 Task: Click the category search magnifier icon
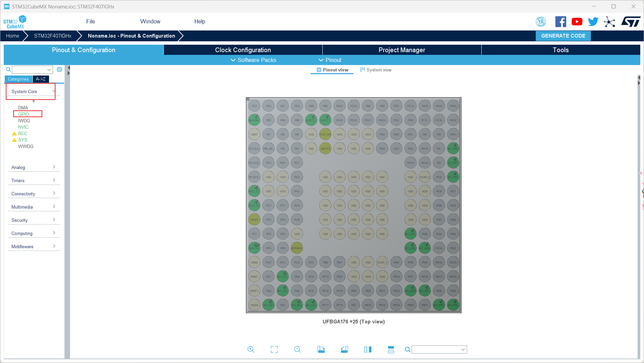click(x=8, y=69)
